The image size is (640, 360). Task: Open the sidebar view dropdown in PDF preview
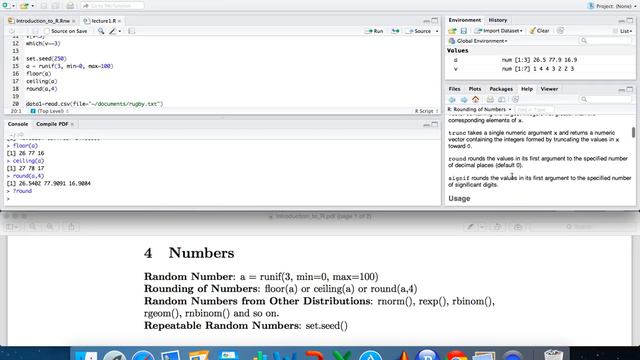click(x=11, y=227)
